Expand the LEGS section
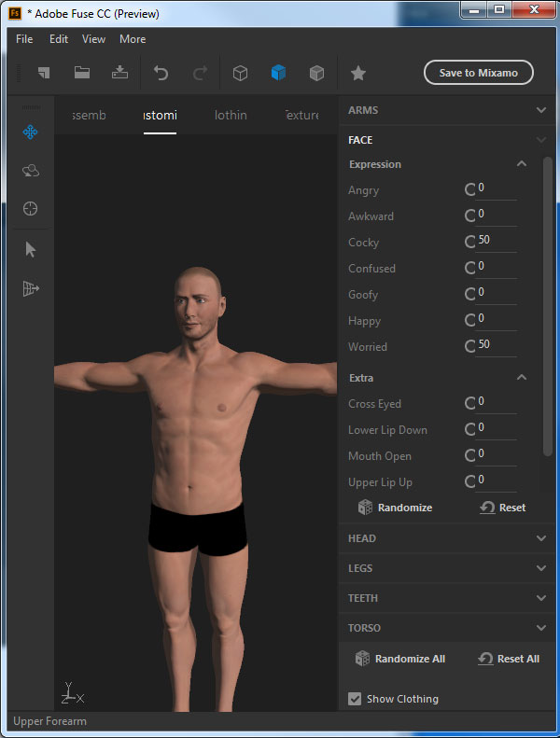This screenshot has height=738, width=560. (540, 568)
